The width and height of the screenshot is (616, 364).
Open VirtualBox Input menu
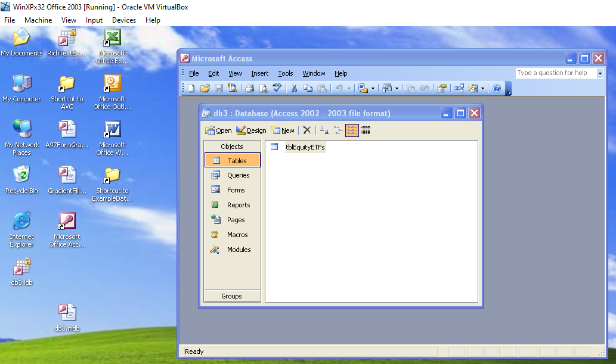point(94,20)
